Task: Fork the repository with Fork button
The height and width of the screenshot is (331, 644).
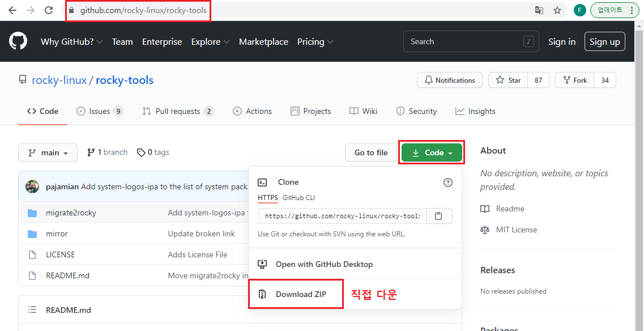Action: click(575, 80)
